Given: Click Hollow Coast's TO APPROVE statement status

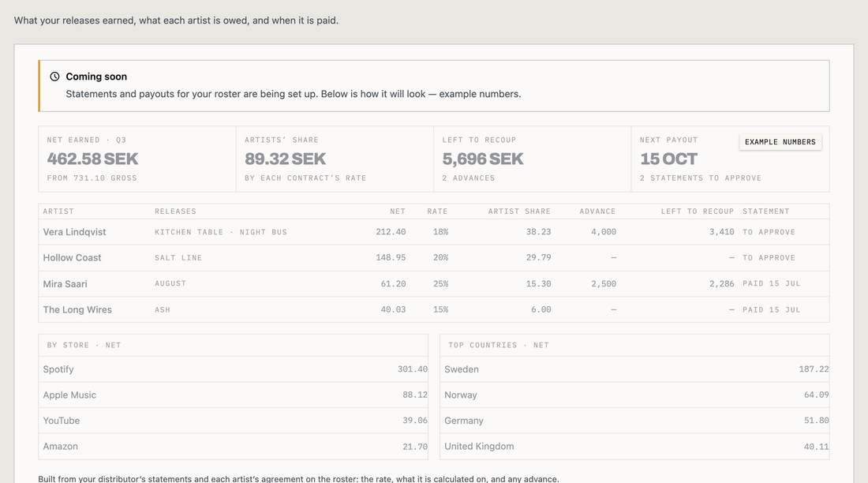Looking at the screenshot, I should (769, 257).
